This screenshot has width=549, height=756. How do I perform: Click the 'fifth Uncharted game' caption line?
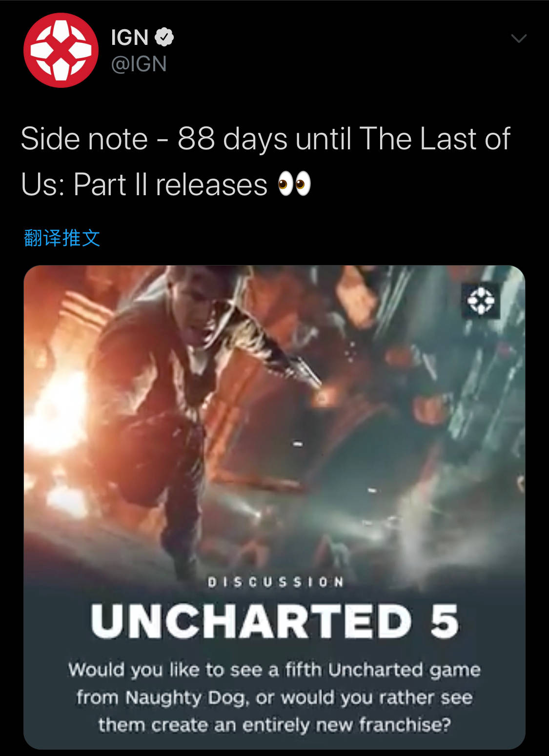pos(275,670)
